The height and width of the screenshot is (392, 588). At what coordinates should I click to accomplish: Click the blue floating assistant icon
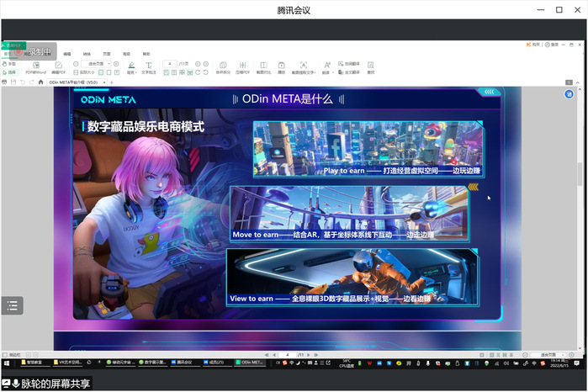[x=569, y=94]
